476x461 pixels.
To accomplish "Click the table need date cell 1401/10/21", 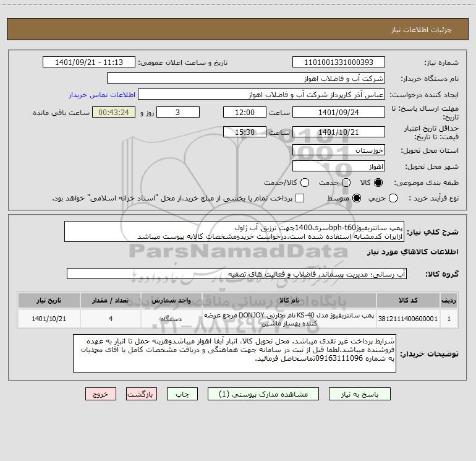I will tap(49, 319).
